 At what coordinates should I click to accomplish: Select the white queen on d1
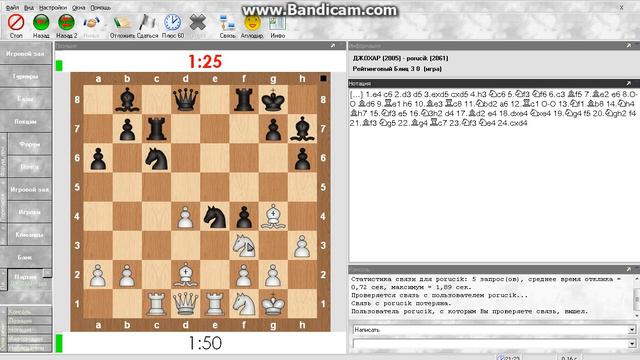[x=186, y=304]
